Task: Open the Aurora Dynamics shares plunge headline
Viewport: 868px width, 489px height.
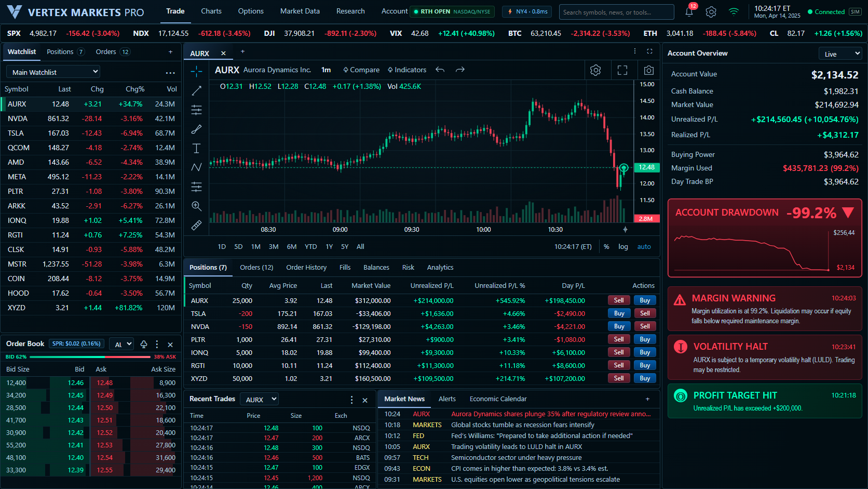Action: pyautogui.click(x=551, y=414)
